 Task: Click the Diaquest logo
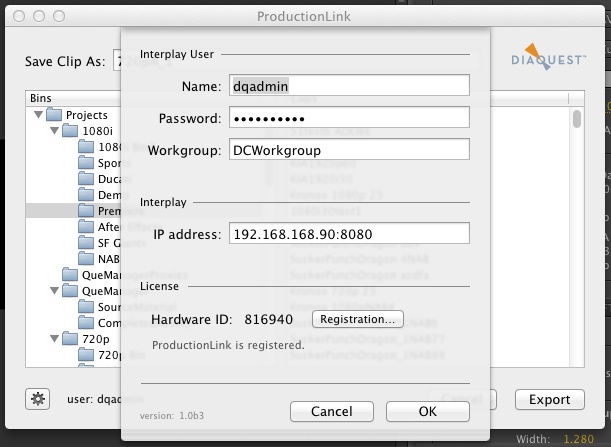[x=548, y=57]
